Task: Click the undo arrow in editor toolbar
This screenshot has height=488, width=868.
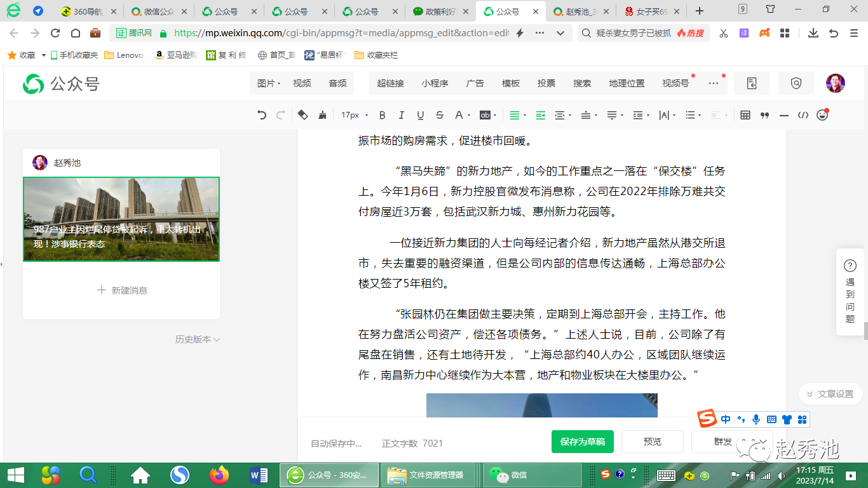Action: pyautogui.click(x=262, y=115)
